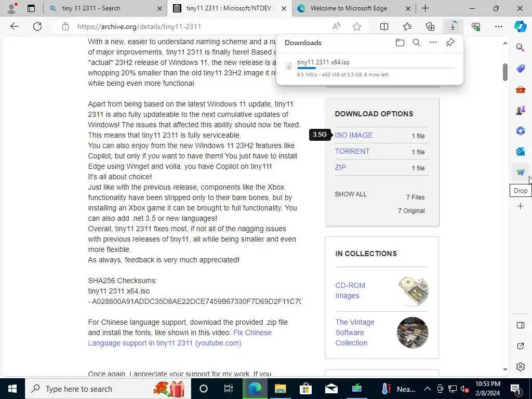Open Split screen view
This screenshot has height=399, width=532.
[x=384, y=26]
